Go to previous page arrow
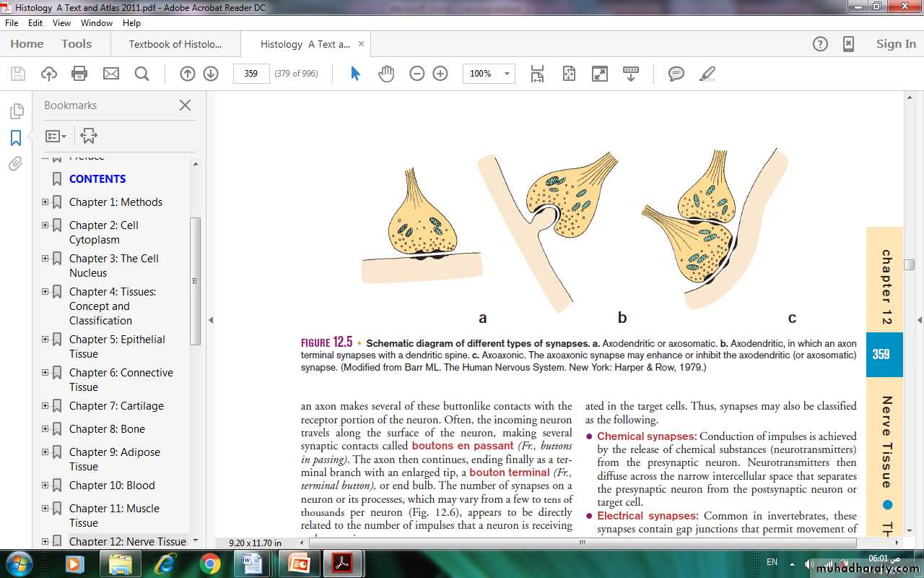The image size is (924, 578). tap(187, 74)
